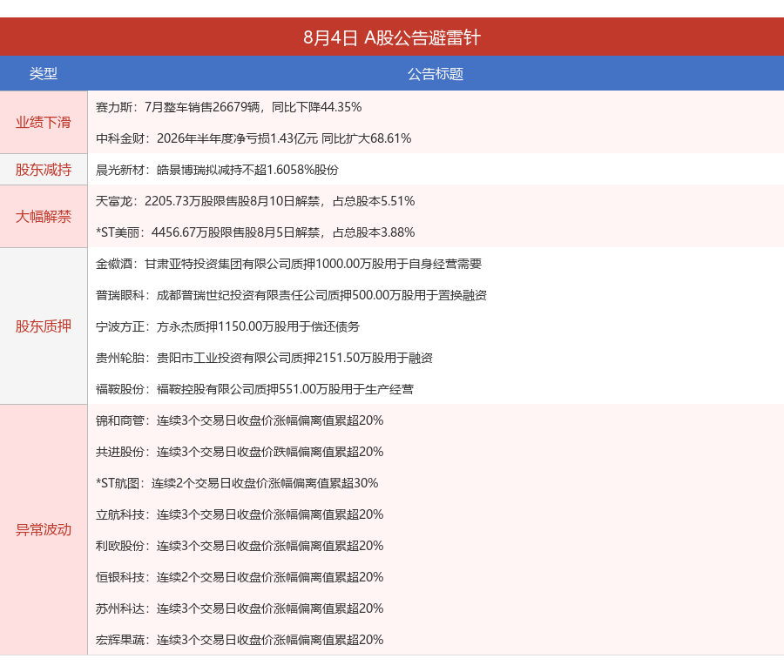The height and width of the screenshot is (672, 784).
Task: Click the 晨光新材 皓景博瑞拟减持 announcement
Action: coord(217,170)
